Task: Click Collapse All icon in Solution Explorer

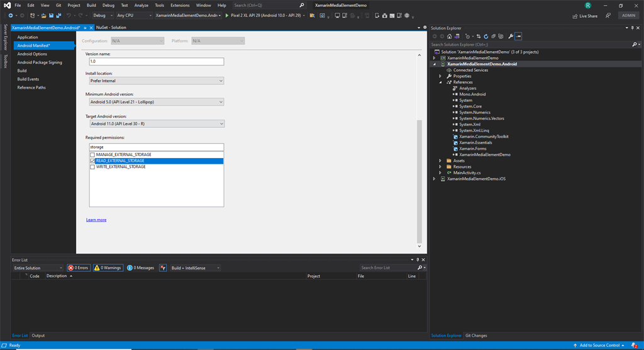Action: (493, 36)
